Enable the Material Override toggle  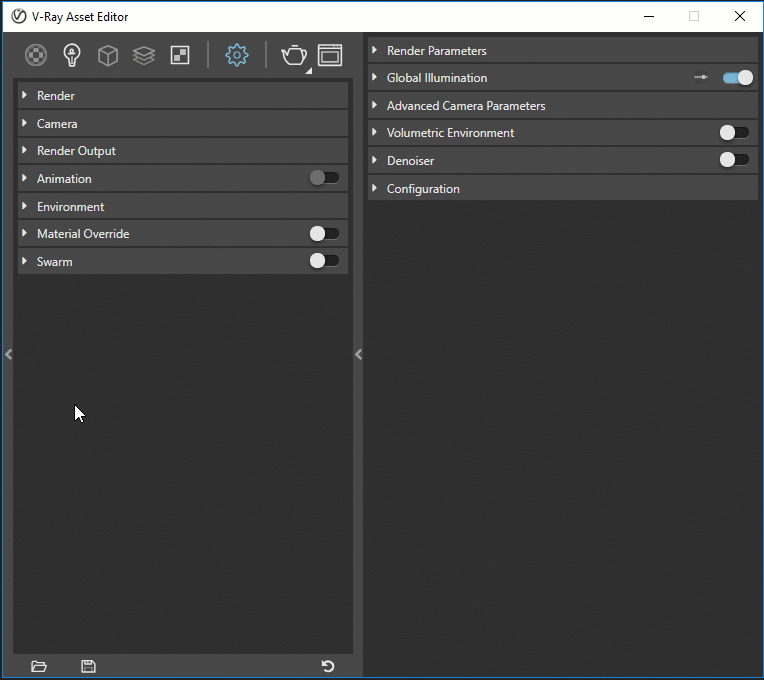pos(324,234)
